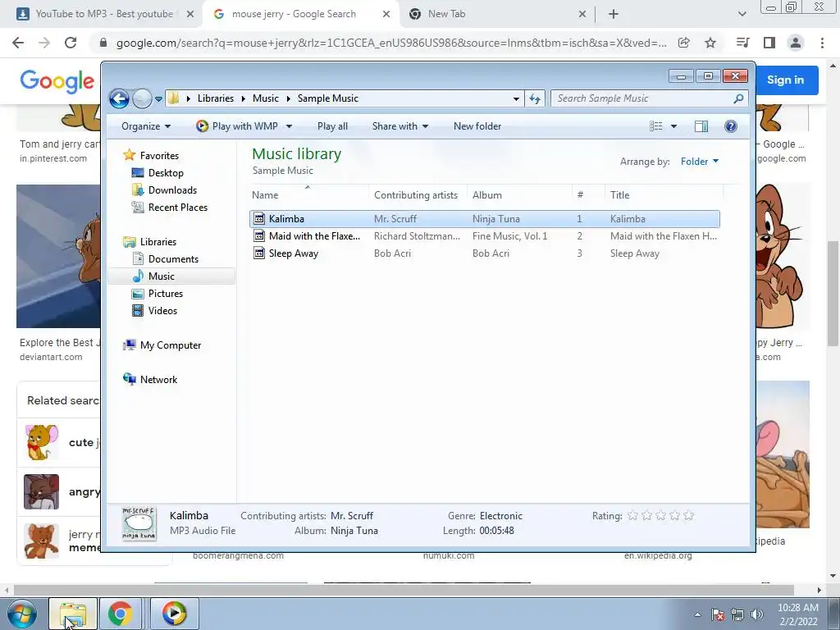
Task: Click Windows Media Player taskbar icon
Action: pyautogui.click(x=174, y=614)
